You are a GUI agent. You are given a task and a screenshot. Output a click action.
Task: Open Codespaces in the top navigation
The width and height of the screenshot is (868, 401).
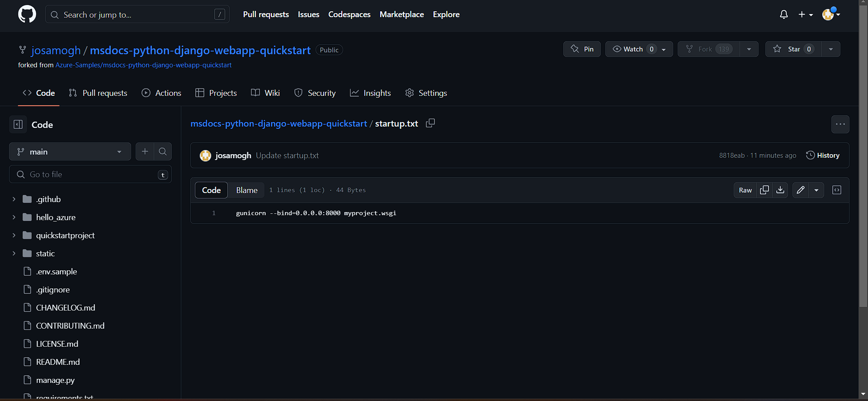[349, 14]
